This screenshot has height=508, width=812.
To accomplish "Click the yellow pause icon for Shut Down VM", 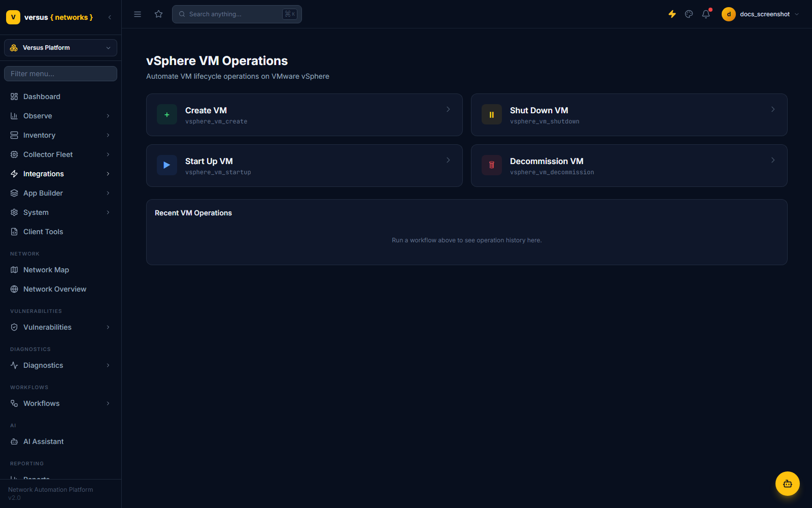I will [x=492, y=115].
